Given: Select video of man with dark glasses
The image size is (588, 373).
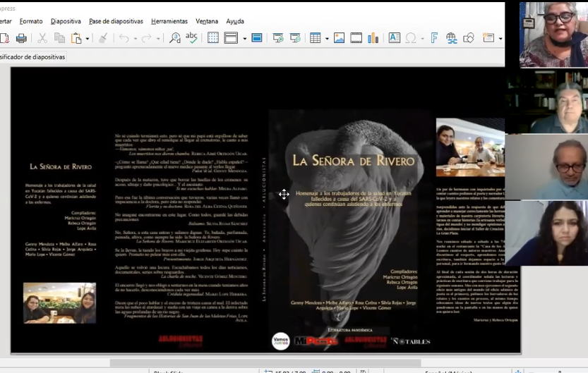Looking at the screenshot, I should coord(546,167).
